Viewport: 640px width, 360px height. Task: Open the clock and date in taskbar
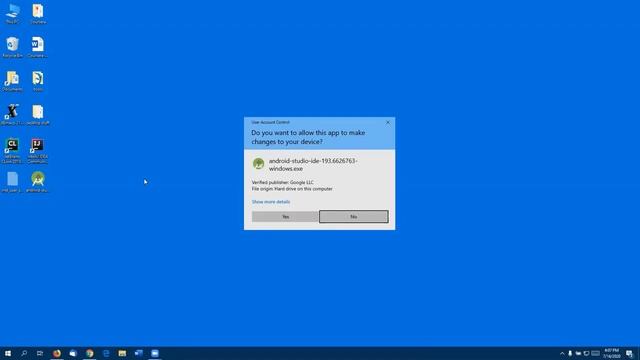pos(611,353)
